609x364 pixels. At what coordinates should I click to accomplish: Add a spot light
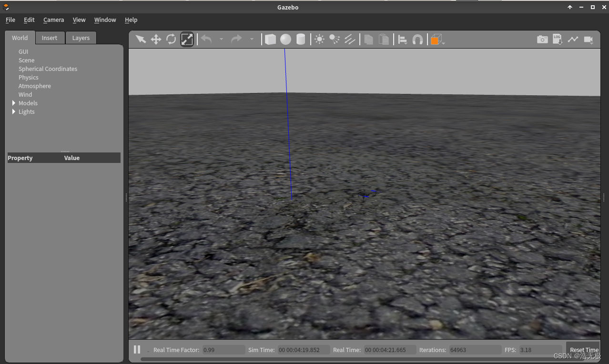click(x=335, y=39)
